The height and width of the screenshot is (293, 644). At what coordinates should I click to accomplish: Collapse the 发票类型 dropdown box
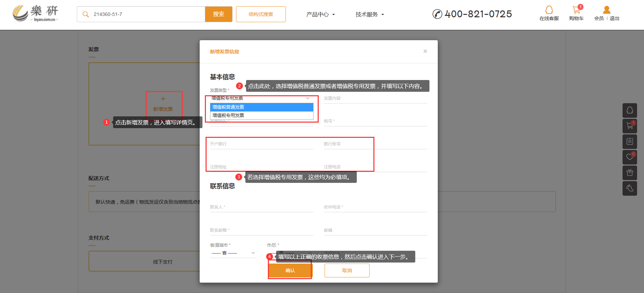pos(261,98)
